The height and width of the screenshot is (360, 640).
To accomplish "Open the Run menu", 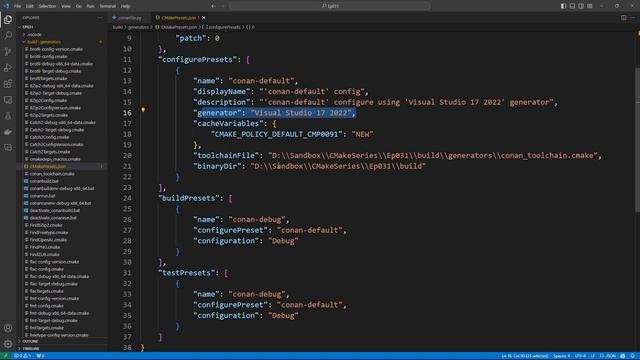I will 90,6.
